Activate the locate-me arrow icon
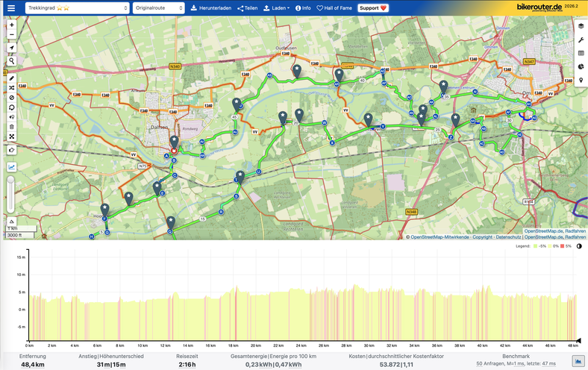Image resolution: width=588 pixels, height=370 pixels. coord(11,48)
